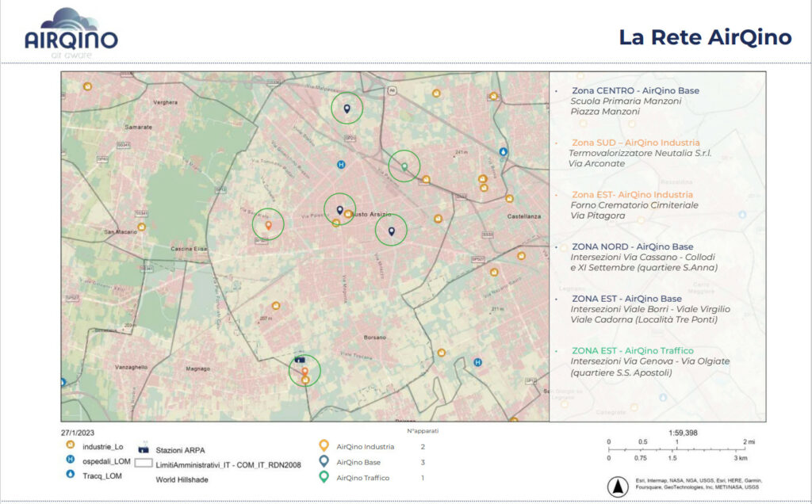Click the AirQino logo at top left

tap(71, 33)
